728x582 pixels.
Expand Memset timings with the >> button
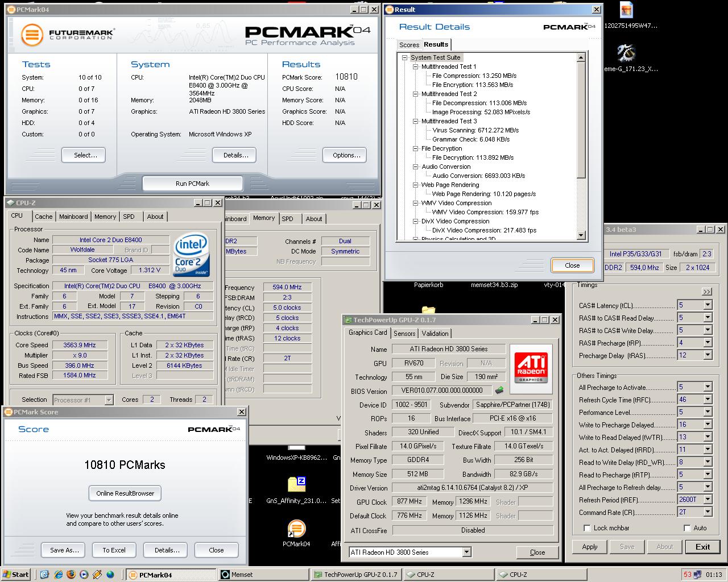point(707,292)
